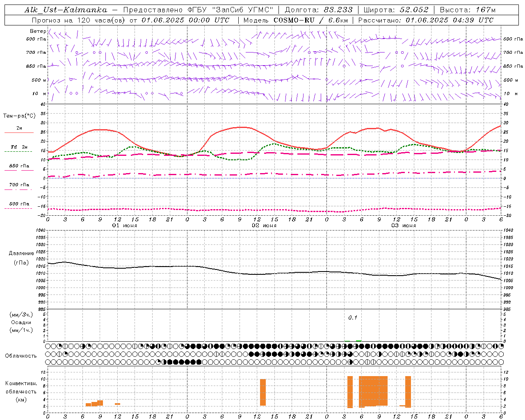Click the temperature legend '700 гПа' dash-dot entry
This screenshot has height=420, width=525.
point(19,185)
